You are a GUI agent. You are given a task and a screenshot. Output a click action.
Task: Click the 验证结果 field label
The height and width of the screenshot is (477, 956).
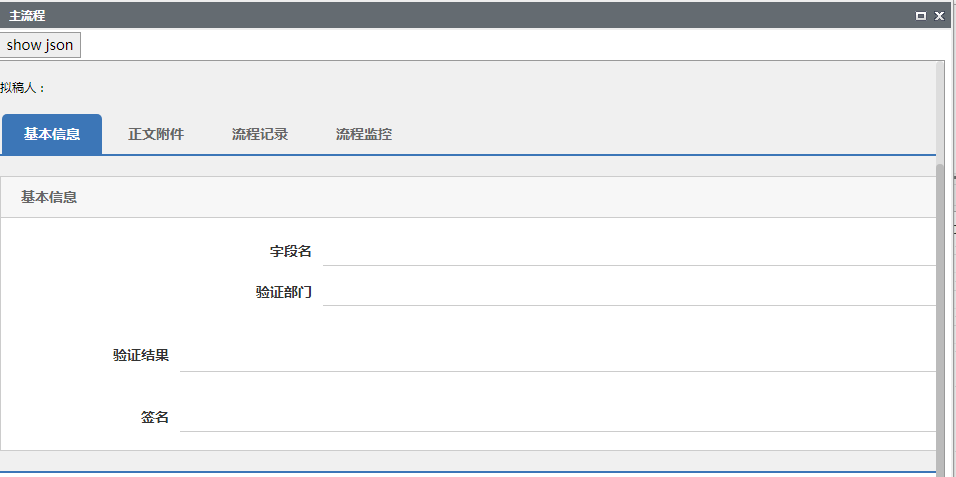pos(141,355)
